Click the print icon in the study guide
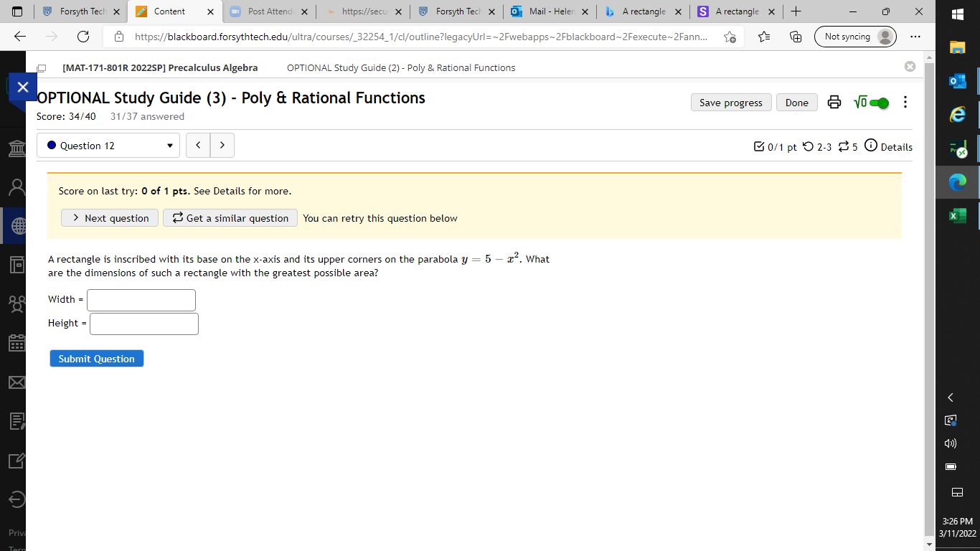 834,103
